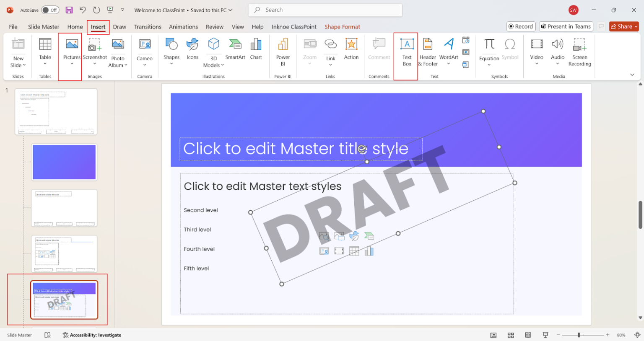Image resolution: width=644 pixels, height=341 pixels.
Task: Insert an Equation symbol
Action: [x=489, y=44]
